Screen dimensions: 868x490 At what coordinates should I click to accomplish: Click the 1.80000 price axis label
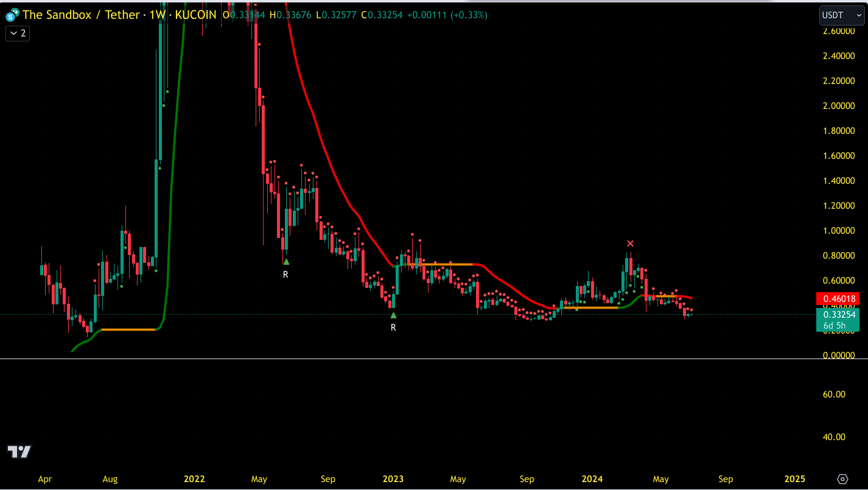[x=839, y=131]
